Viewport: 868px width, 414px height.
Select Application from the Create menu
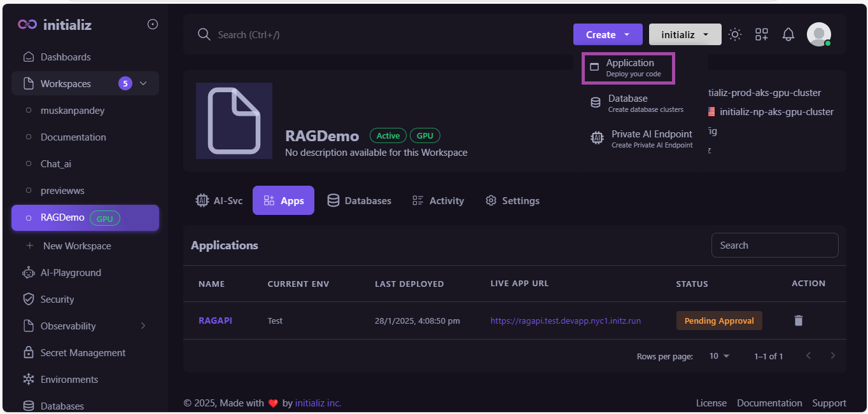(x=629, y=67)
